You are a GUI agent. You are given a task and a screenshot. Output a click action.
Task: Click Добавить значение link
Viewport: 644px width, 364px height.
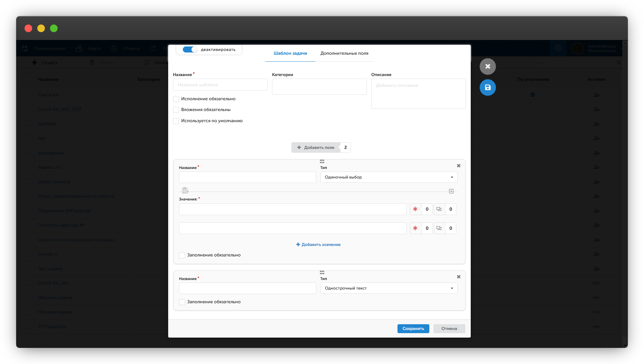click(318, 245)
